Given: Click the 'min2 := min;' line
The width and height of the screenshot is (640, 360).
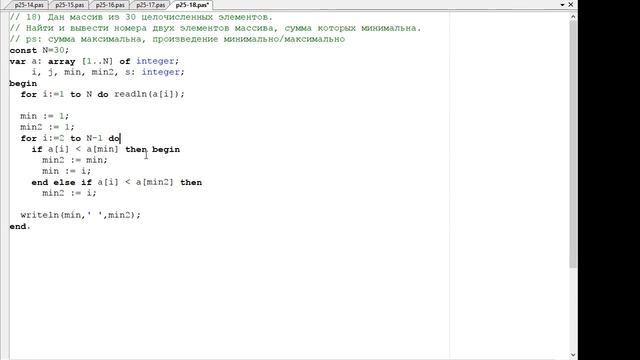Looking at the screenshot, I should (75, 160).
